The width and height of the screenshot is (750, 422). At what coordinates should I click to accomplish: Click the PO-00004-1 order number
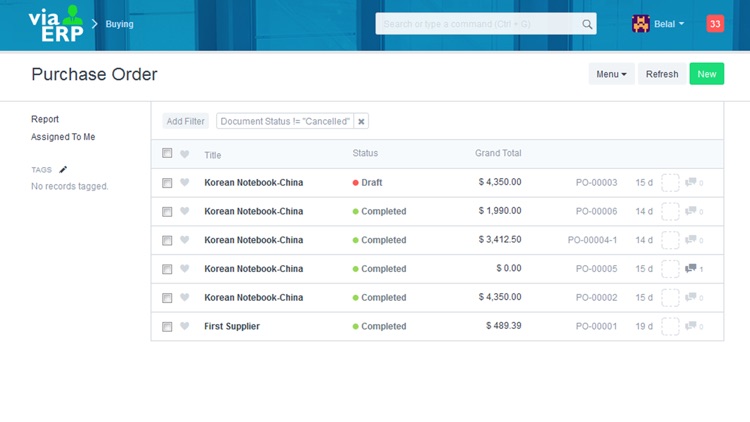click(592, 240)
